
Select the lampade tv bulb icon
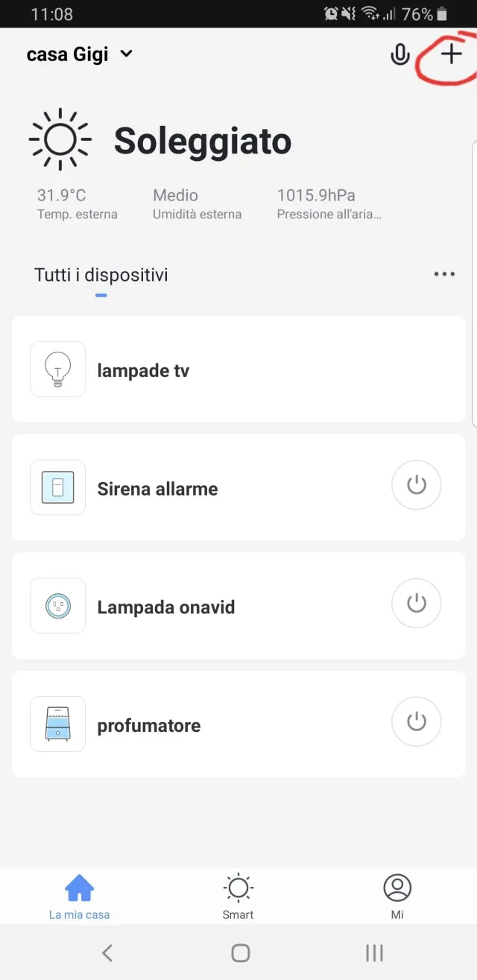pyautogui.click(x=57, y=369)
